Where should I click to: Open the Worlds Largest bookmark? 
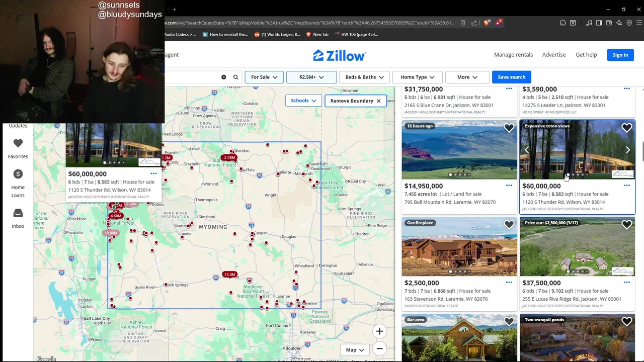277,35
